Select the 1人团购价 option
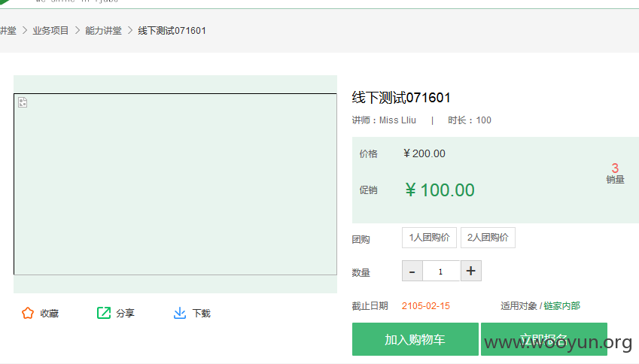 click(429, 238)
